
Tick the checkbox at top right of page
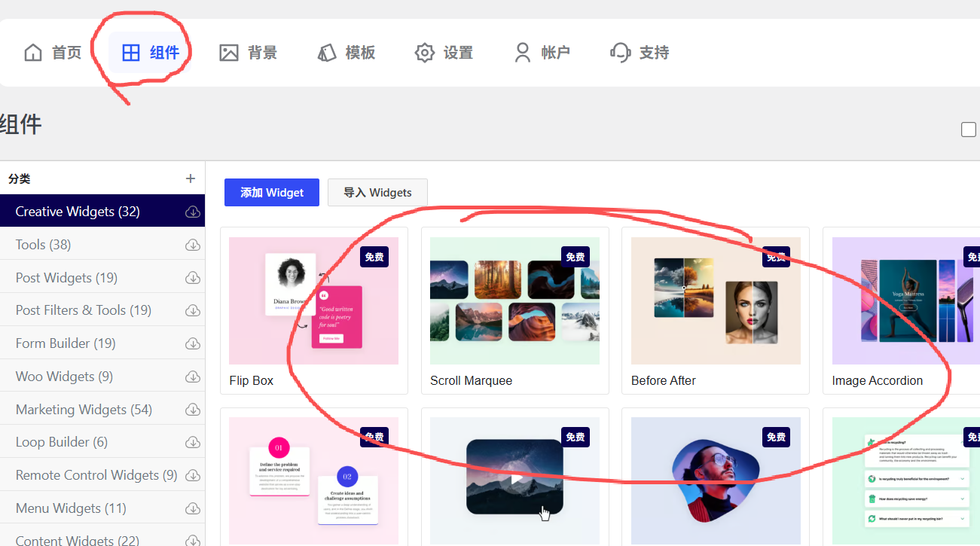tap(969, 130)
